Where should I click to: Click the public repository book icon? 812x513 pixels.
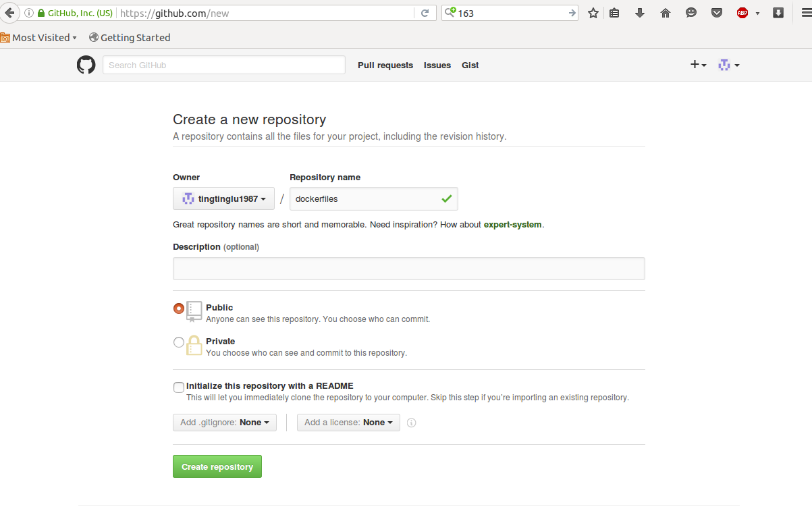[194, 311]
